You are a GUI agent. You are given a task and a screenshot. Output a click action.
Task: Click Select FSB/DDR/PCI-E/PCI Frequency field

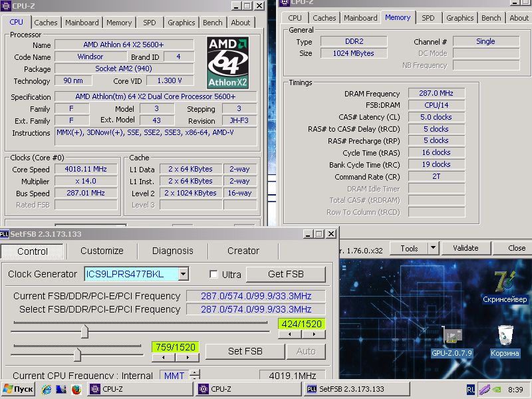pos(256,309)
